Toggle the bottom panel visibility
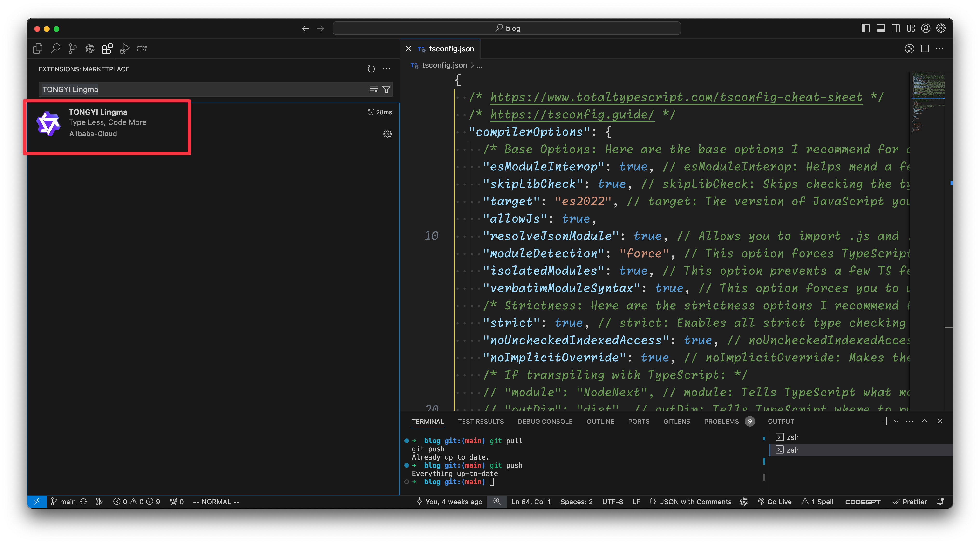Viewport: 980px width, 544px height. pyautogui.click(x=880, y=28)
